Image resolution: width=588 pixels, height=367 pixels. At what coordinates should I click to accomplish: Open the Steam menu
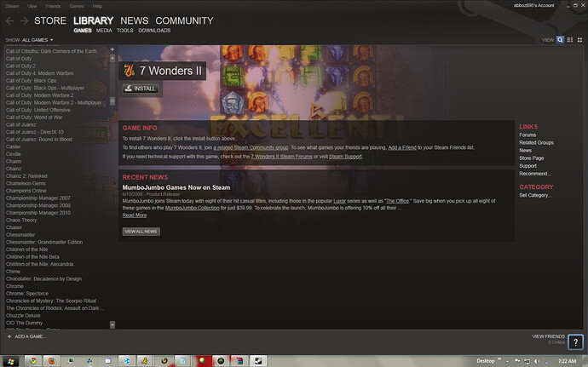13,4
